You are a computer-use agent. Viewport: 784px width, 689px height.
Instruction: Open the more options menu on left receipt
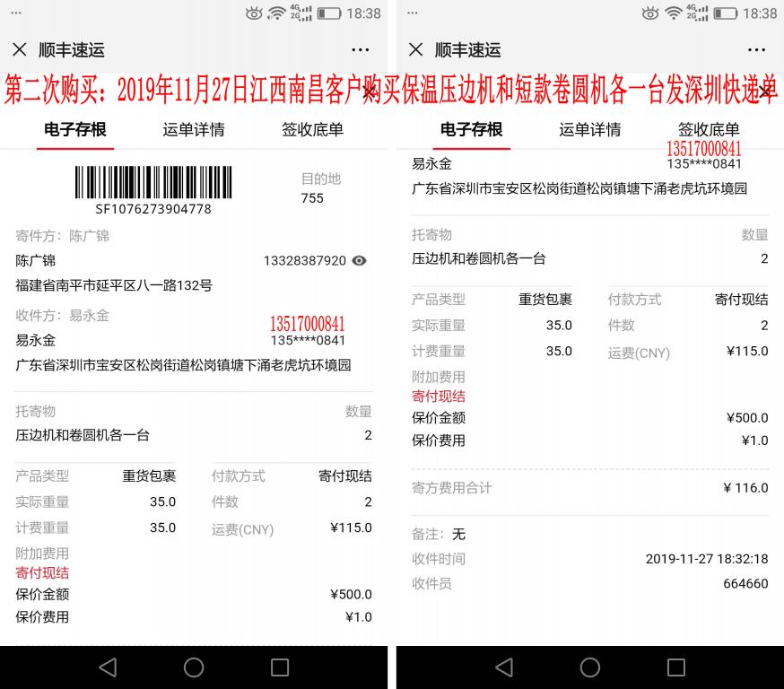tap(361, 49)
